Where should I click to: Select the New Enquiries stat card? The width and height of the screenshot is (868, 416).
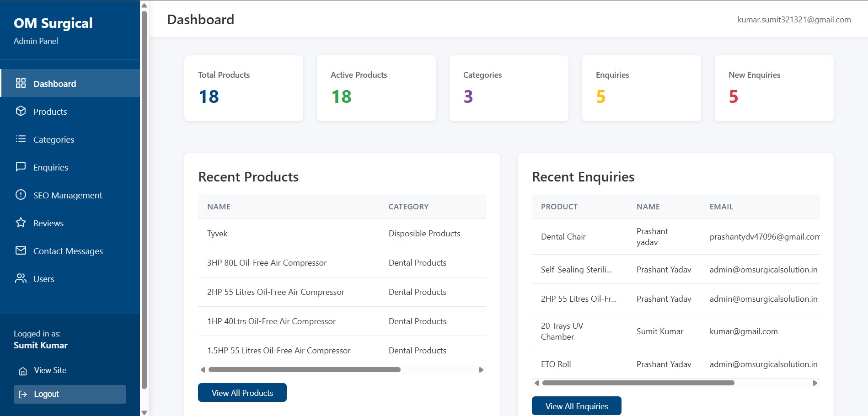click(774, 88)
